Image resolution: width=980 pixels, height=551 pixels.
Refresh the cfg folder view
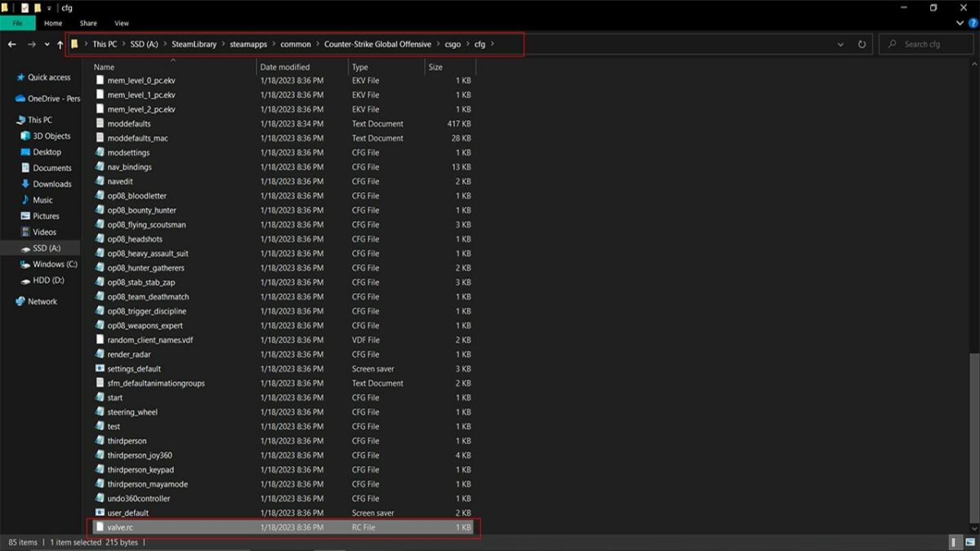[x=862, y=44]
